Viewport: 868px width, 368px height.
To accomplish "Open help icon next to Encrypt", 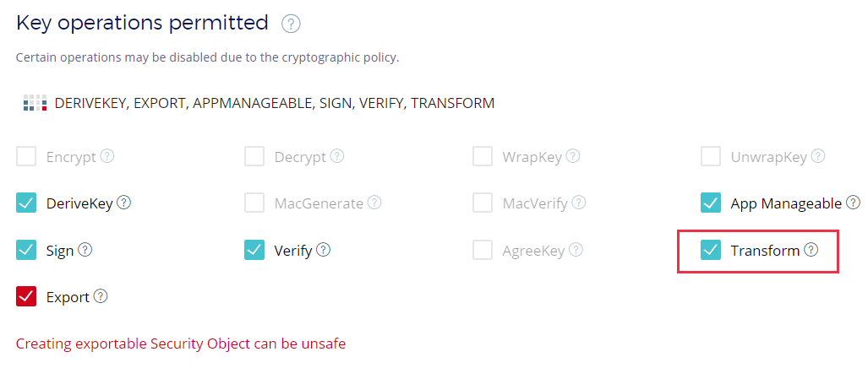I will click(x=107, y=156).
